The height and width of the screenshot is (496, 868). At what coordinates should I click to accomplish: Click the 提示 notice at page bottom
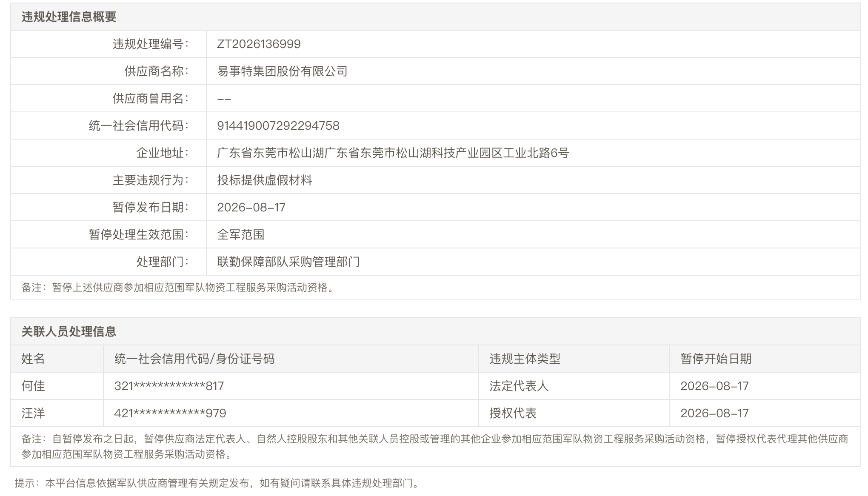[x=217, y=483]
